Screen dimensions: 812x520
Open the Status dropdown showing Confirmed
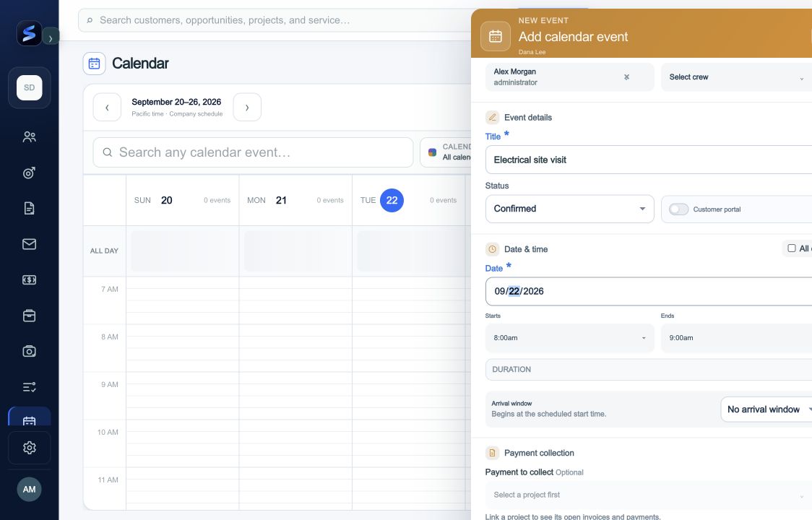click(570, 209)
